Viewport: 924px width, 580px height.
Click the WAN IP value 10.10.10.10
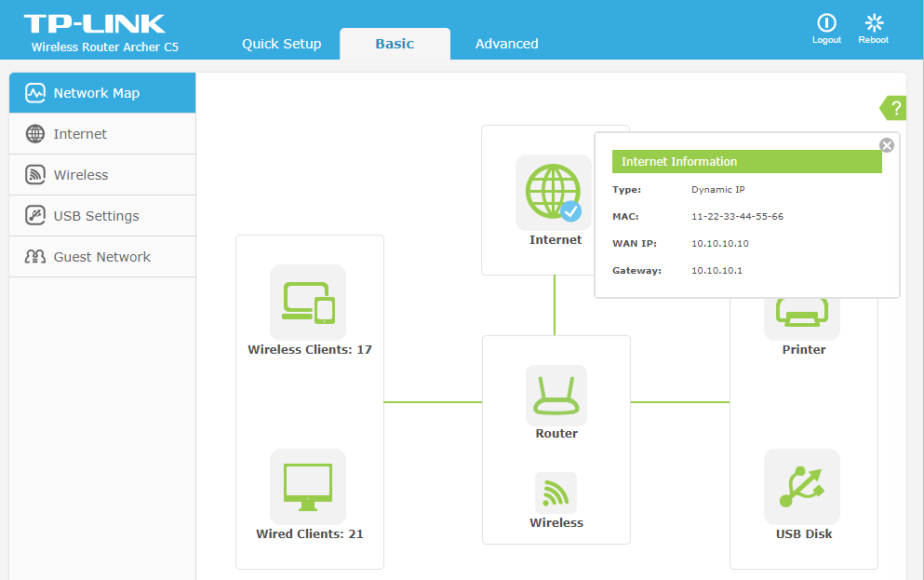[x=719, y=243]
